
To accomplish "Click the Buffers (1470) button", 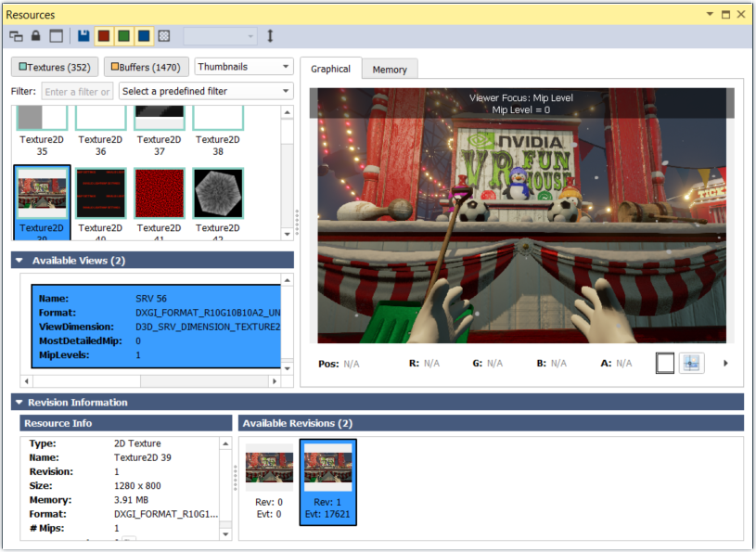I will click(147, 67).
